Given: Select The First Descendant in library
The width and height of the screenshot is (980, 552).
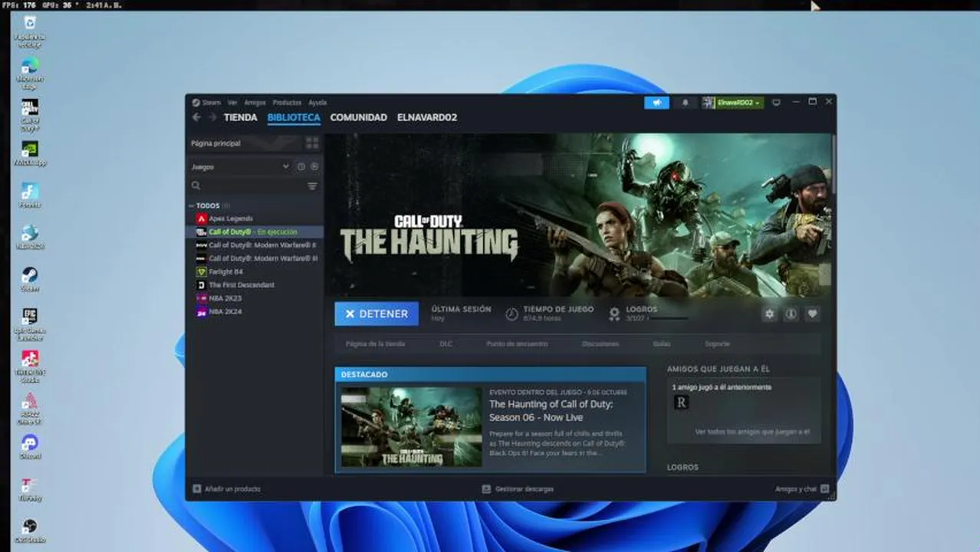Looking at the screenshot, I should pyautogui.click(x=242, y=284).
